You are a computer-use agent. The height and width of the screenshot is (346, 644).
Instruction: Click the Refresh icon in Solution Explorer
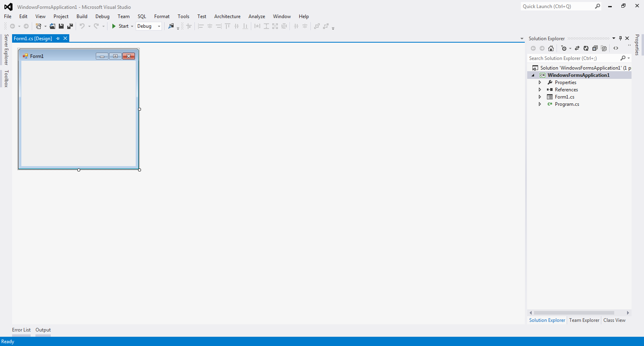click(x=586, y=48)
